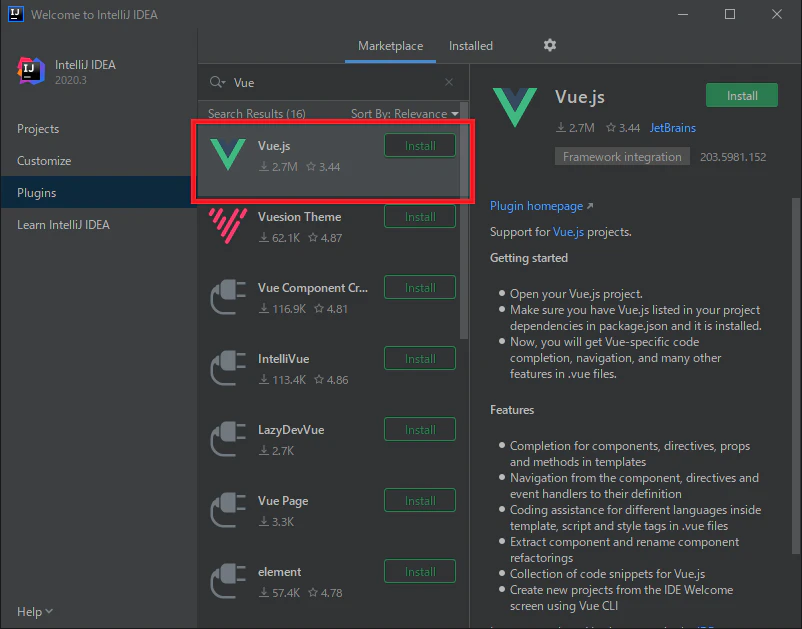This screenshot has width=802, height=629.
Task: Click the search magnifier icon
Action: coord(217,82)
